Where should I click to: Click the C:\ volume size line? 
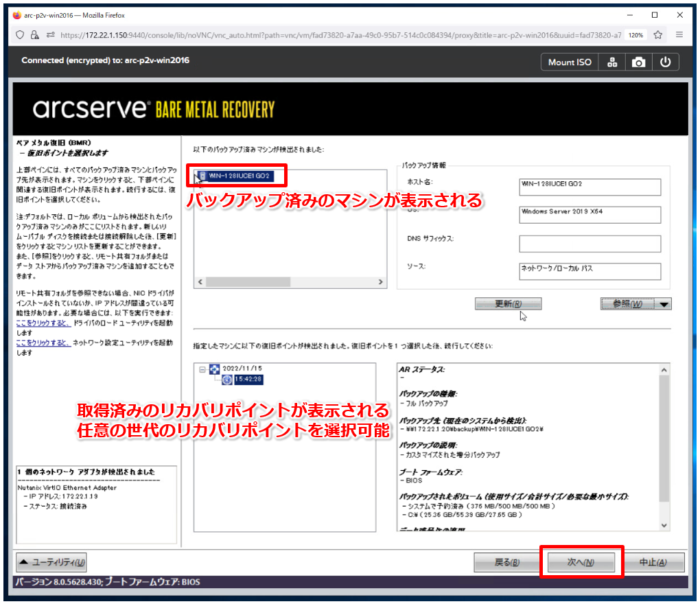pyautogui.click(x=462, y=515)
